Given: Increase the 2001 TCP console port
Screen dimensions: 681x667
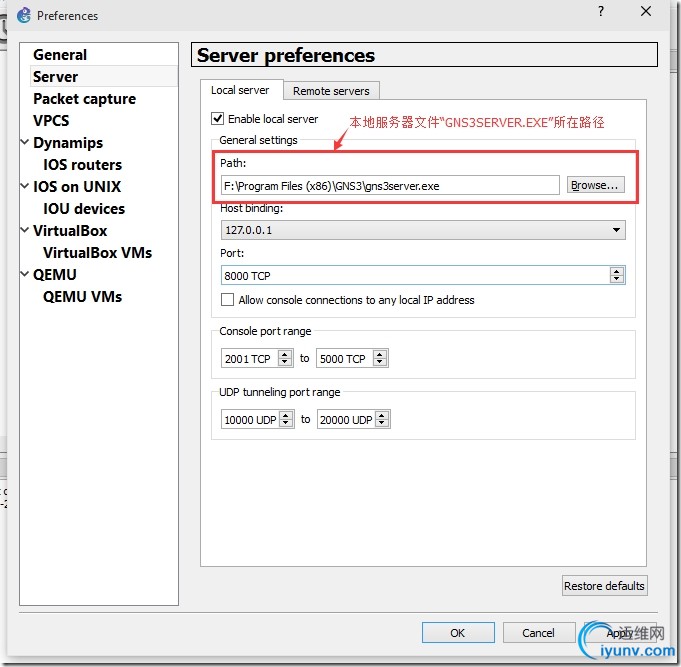Looking at the screenshot, I should click(285, 354).
